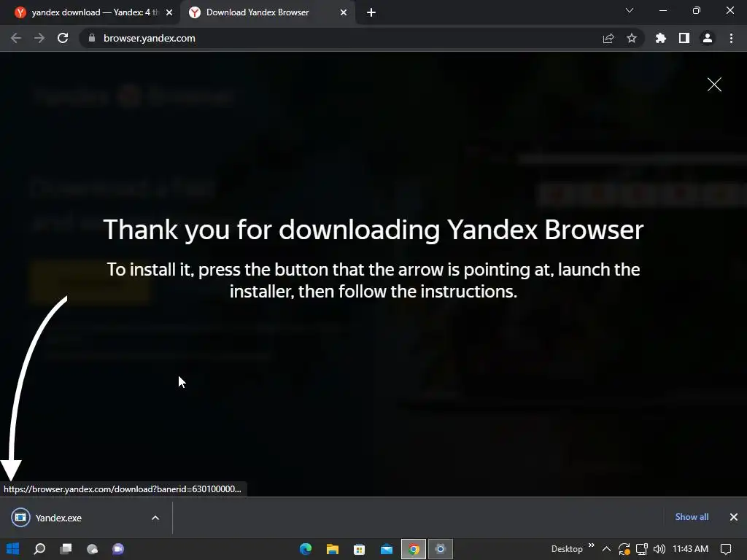The width and height of the screenshot is (747, 560).
Task: Share this page icon
Action: pyautogui.click(x=608, y=38)
